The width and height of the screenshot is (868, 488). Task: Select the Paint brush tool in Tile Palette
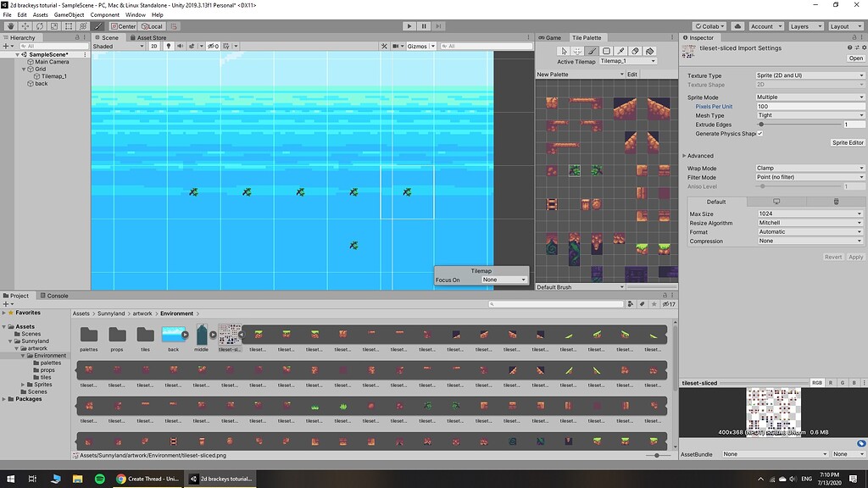pyautogui.click(x=592, y=51)
